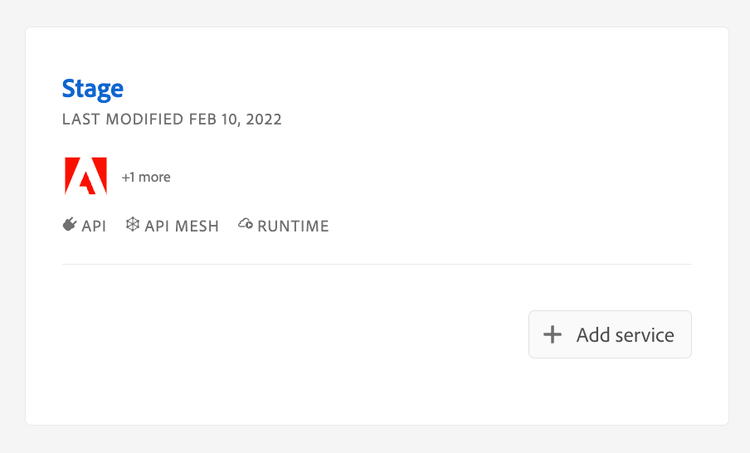Click the word MESH in services row

(196, 226)
